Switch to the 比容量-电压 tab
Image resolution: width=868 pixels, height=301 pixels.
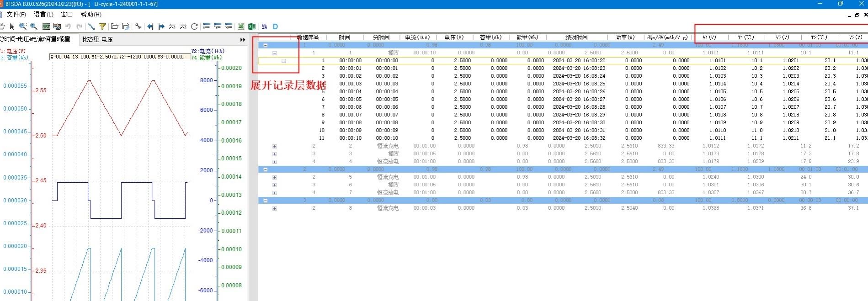(97, 39)
